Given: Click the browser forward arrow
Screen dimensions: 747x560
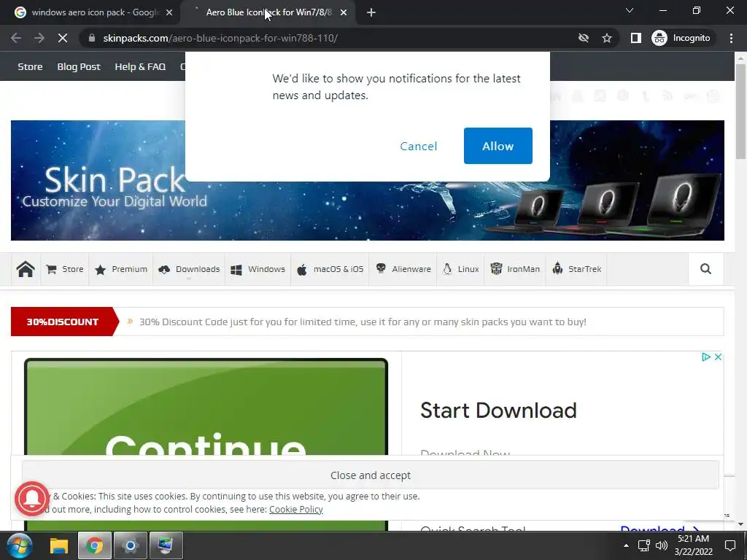Looking at the screenshot, I should [39, 38].
